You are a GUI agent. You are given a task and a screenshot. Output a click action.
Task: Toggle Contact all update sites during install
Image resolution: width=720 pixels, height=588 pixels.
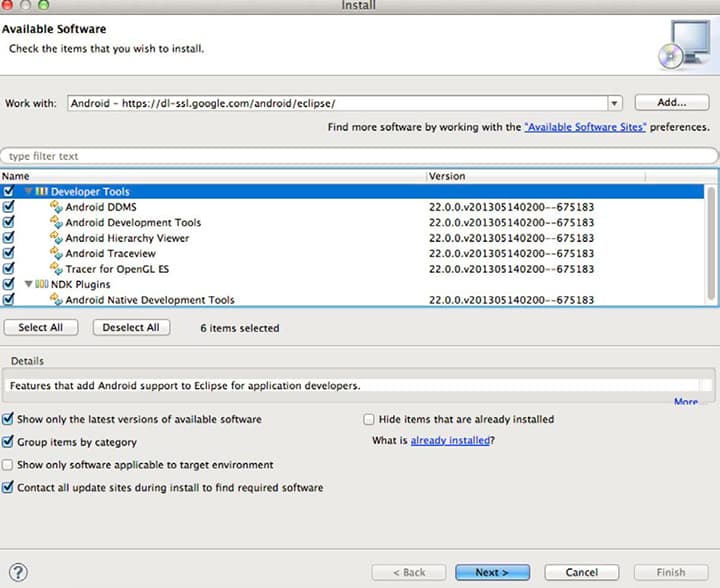pos(7,487)
